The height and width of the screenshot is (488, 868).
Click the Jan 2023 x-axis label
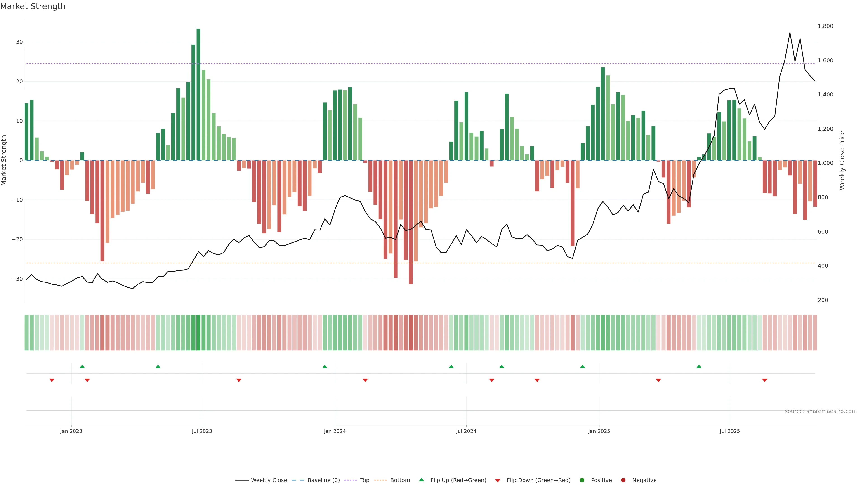[x=71, y=431]
